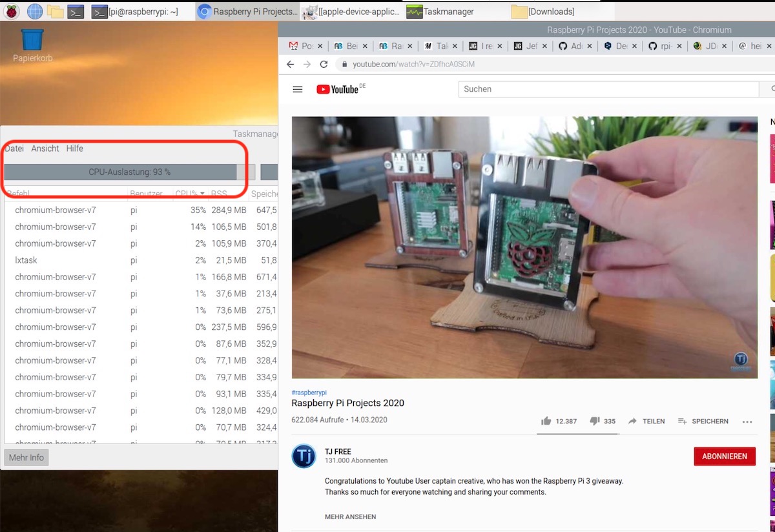
Task: Click the YouTube hamburger menu icon
Action: pyautogui.click(x=298, y=90)
